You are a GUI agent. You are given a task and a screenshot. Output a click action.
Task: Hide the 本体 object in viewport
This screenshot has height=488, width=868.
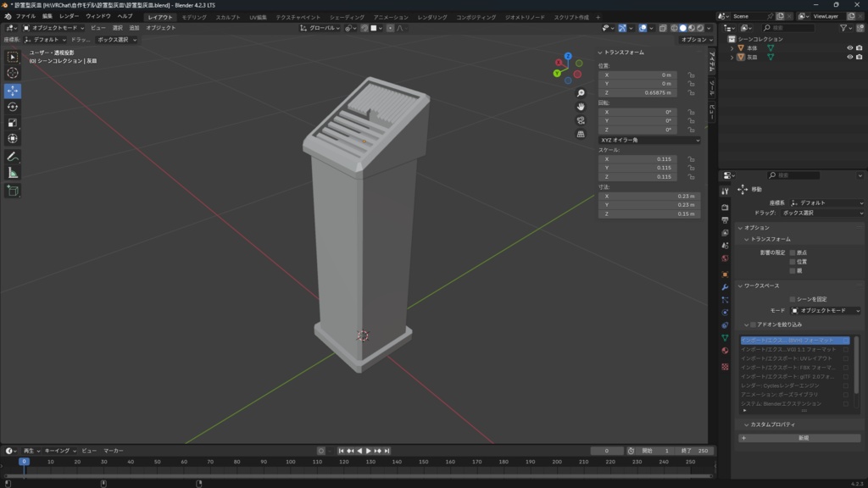(x=849, y=48)
